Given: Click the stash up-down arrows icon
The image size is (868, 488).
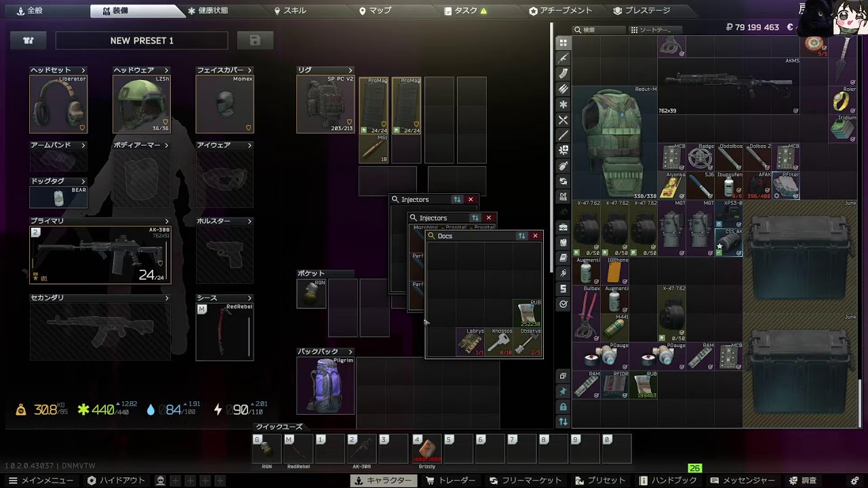Looking at the screenshot, I should click(563, 422).
